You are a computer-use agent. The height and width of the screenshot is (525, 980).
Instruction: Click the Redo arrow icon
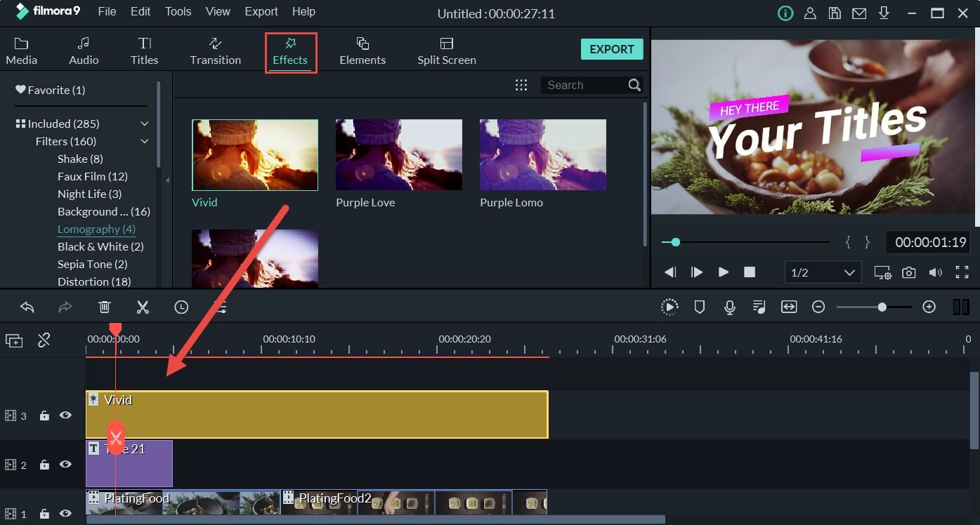[x=65, y=307]
